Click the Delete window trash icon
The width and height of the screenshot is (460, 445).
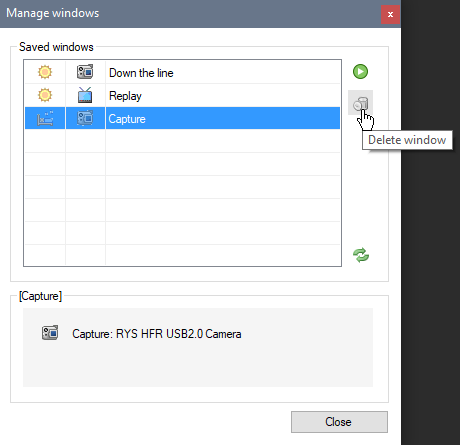(x=360, y=103)
